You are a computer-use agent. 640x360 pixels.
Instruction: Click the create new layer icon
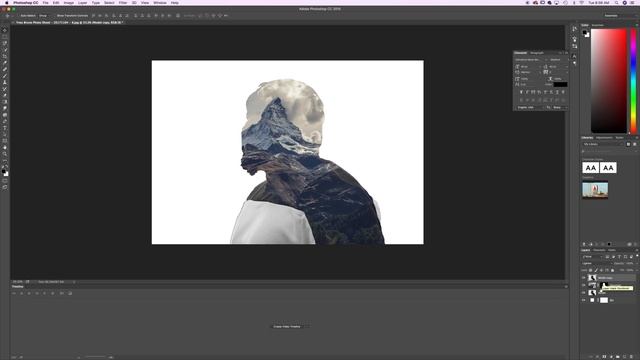(x=625, y=357)
